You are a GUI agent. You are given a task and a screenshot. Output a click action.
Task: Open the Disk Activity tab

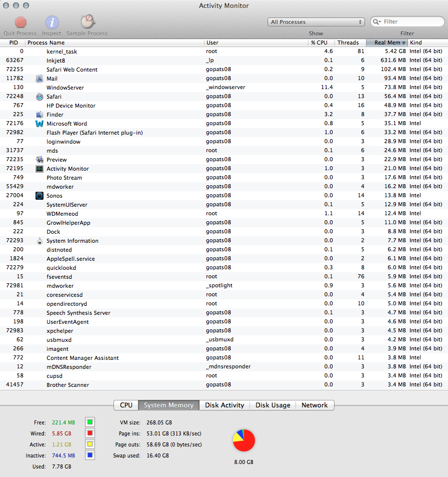tap(224, 405)
